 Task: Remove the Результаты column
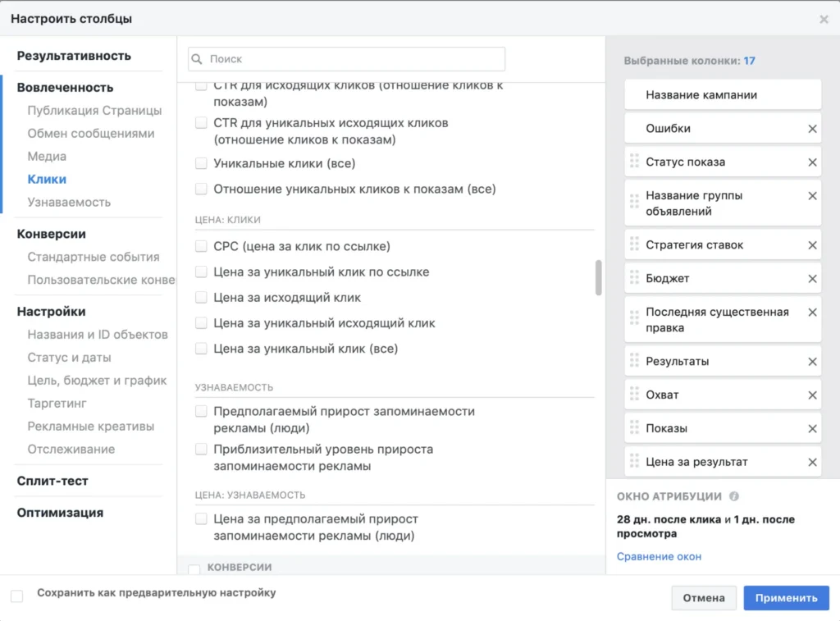pos(812,362)
